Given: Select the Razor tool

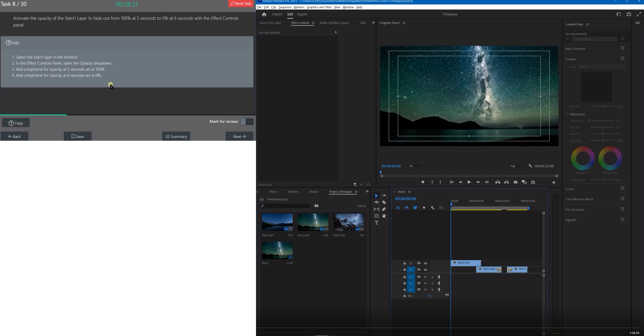Looking at the screenshot, I should click(x=384, y=203).
